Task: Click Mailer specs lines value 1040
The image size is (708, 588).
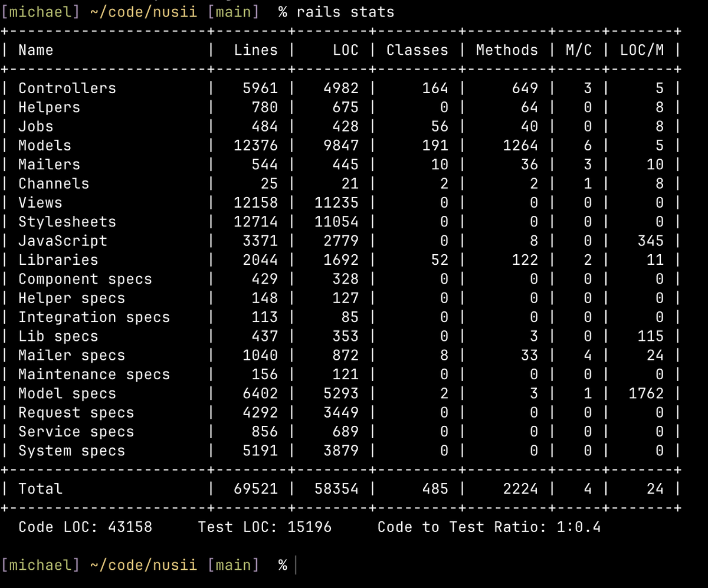Action: 260,355
